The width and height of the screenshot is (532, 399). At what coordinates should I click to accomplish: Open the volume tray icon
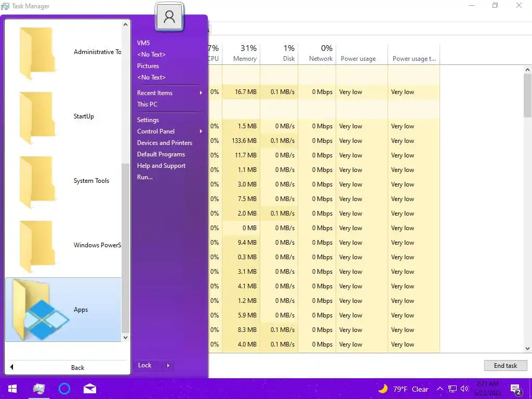[464, 389]
